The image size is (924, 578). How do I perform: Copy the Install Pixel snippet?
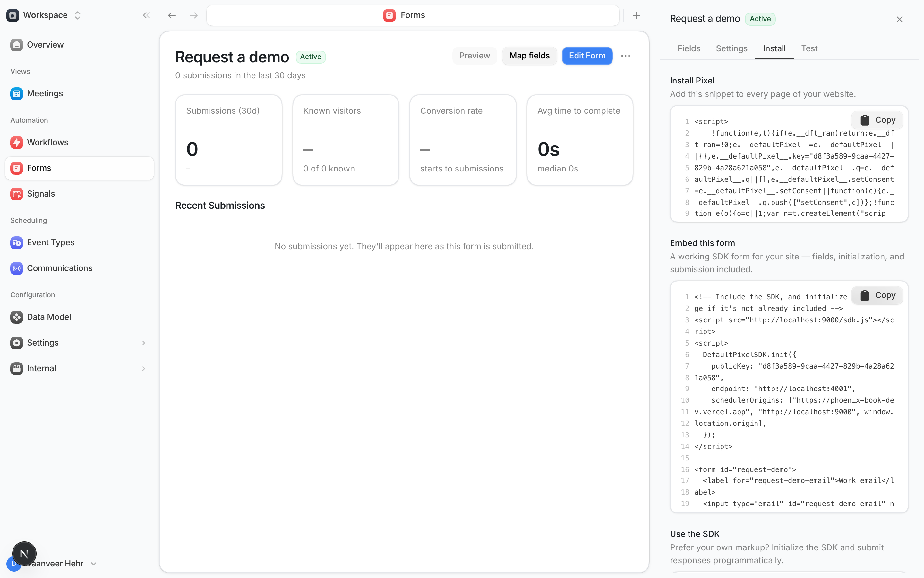tap(877, 120)
